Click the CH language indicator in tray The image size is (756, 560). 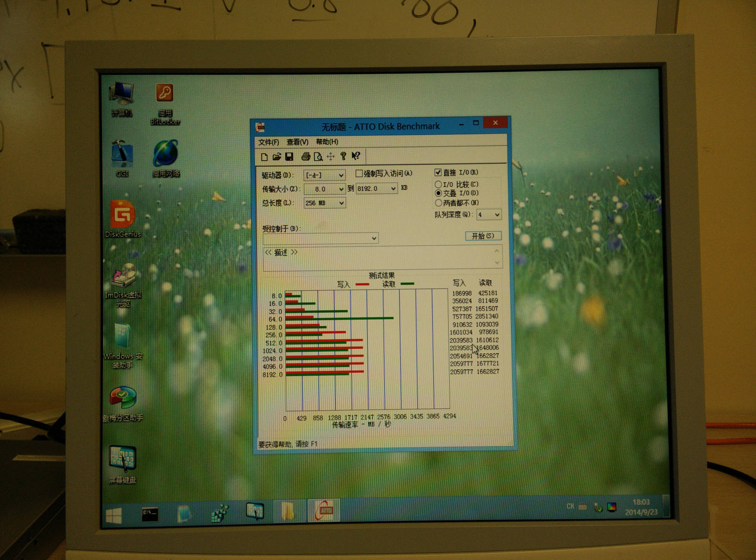[570, 506]
